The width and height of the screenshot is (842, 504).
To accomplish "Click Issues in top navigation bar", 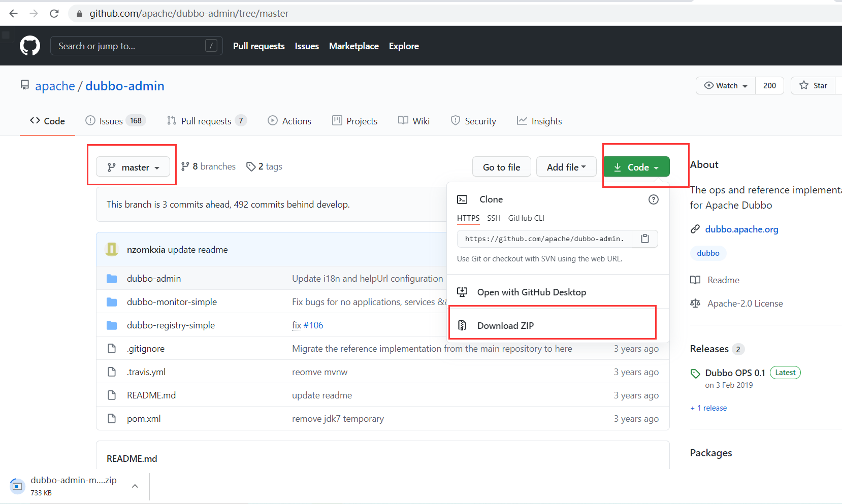I will coord(307,46).
